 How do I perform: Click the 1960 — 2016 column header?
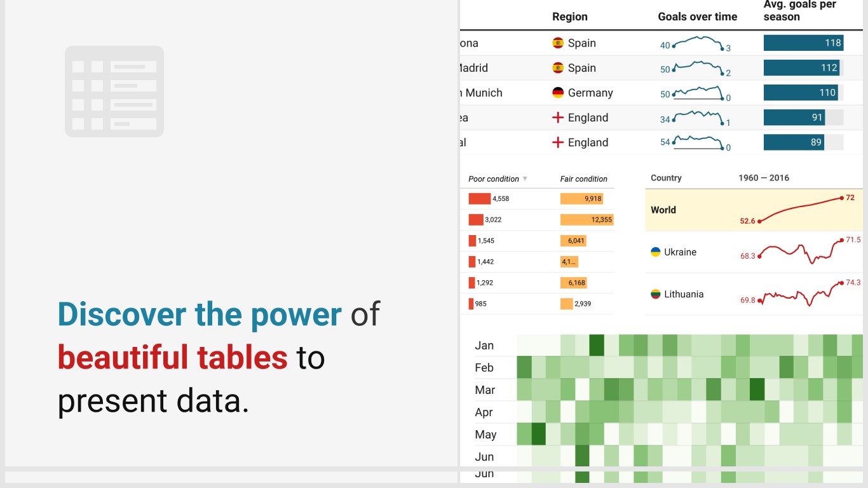763,178
